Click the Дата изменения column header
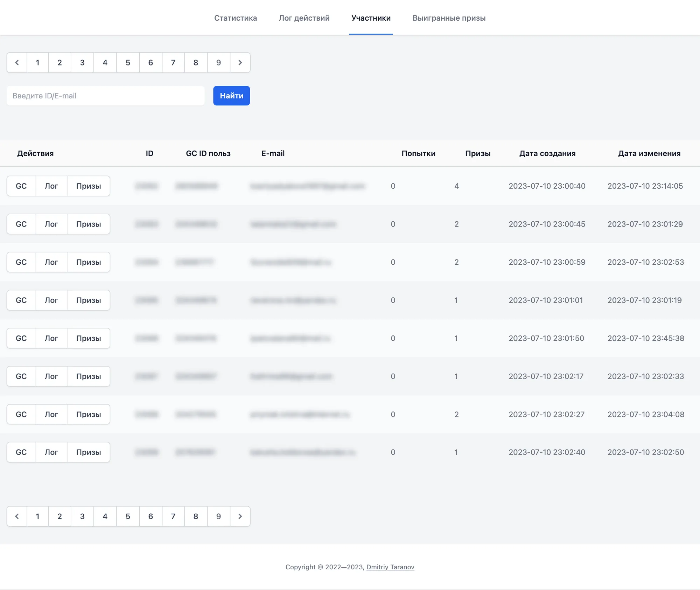 point(649,153)
